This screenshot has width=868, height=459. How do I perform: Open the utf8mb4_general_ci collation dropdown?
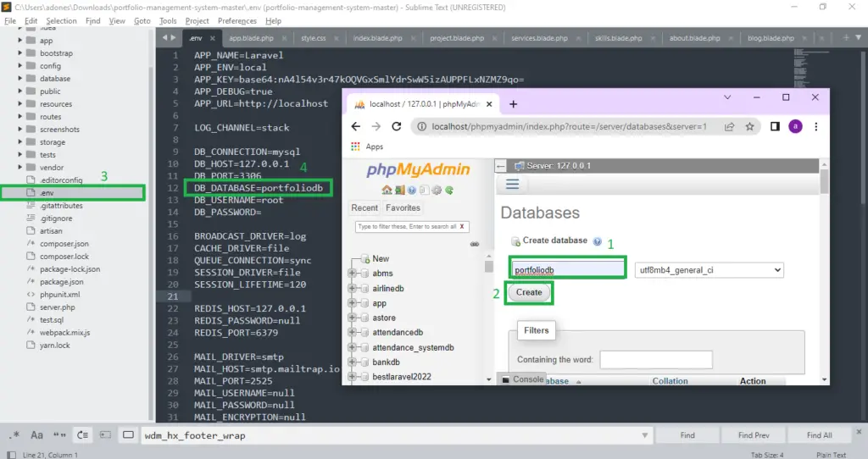[x=709, y=270]
